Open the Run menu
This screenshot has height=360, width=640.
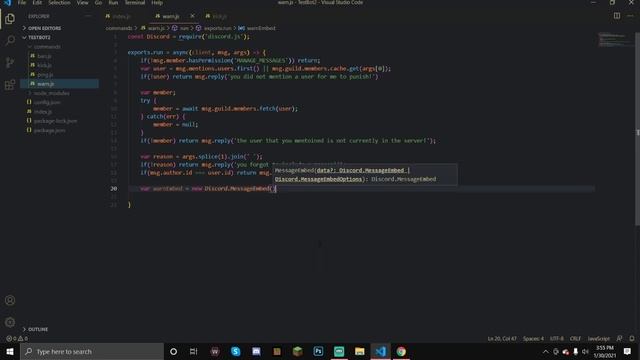click(113, 2)
